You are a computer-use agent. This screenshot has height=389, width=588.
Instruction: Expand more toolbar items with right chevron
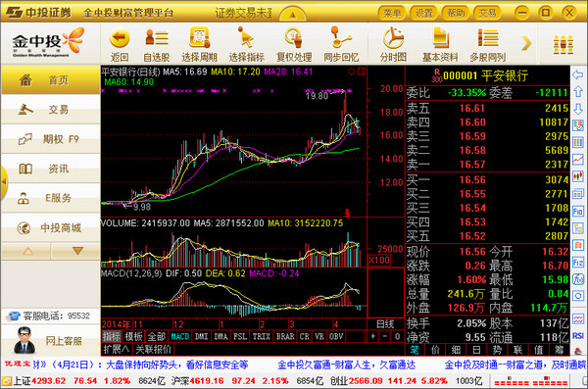tap(526, 43)
